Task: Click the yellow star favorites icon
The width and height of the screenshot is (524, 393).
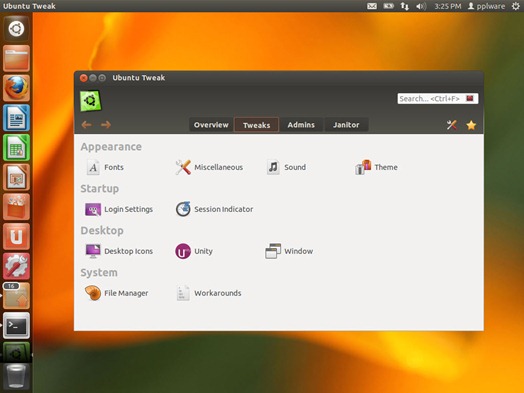Action: point(471,125)
